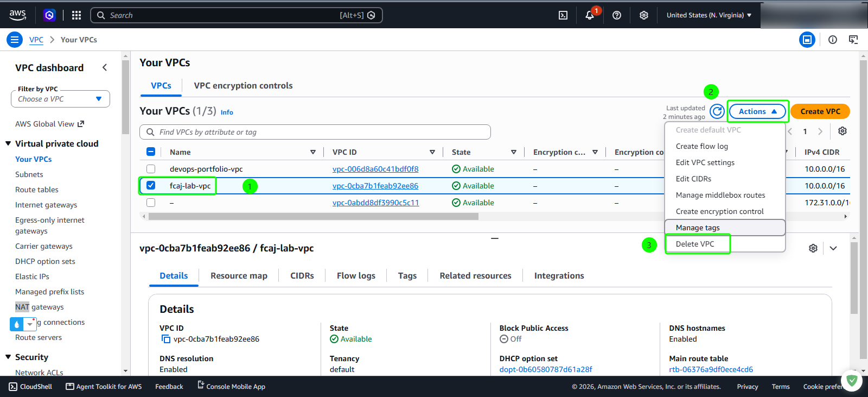
Task: Uncheck the fcaj-lab-vpc row checkbox
Action: click(151, 186)
